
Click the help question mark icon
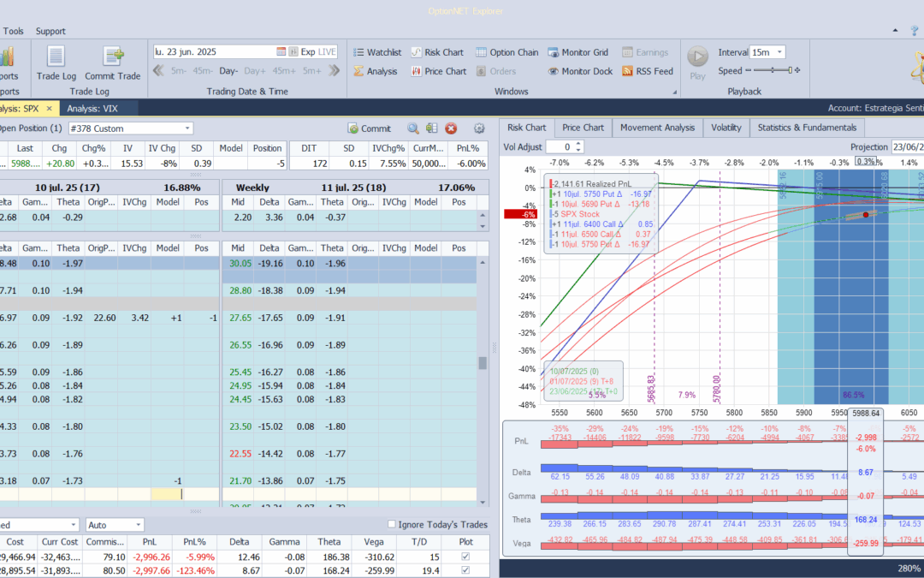pyautogui.click(x=915, y=31)
